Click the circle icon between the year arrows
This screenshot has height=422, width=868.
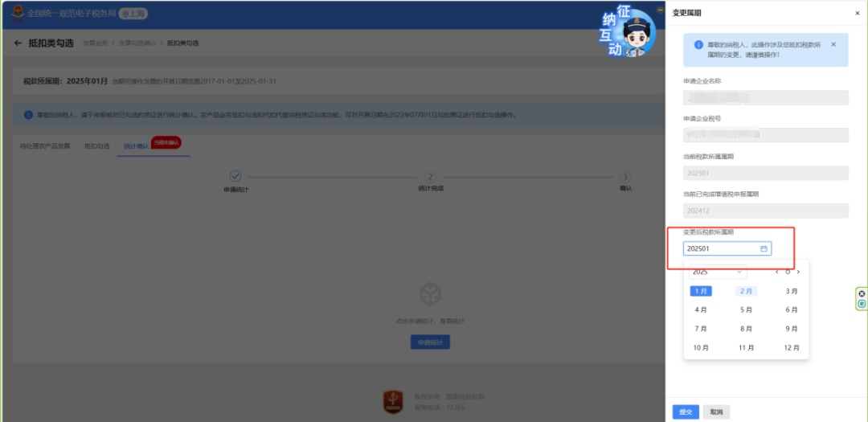(788, 272)
